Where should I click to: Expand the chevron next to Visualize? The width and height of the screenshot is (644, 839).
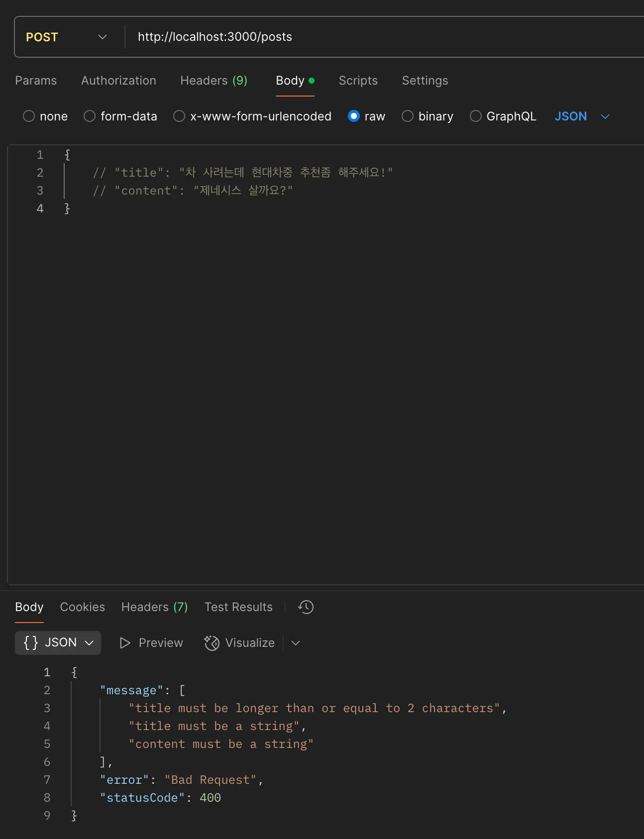296,643
